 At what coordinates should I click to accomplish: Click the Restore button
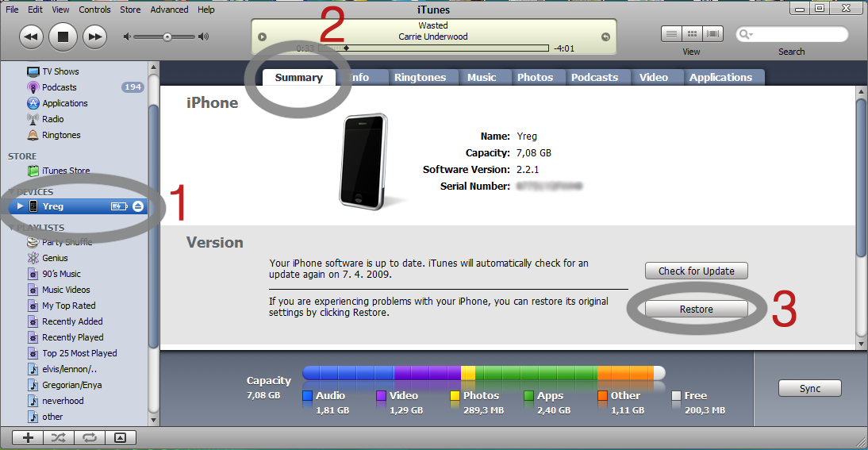tap(697, 310)
